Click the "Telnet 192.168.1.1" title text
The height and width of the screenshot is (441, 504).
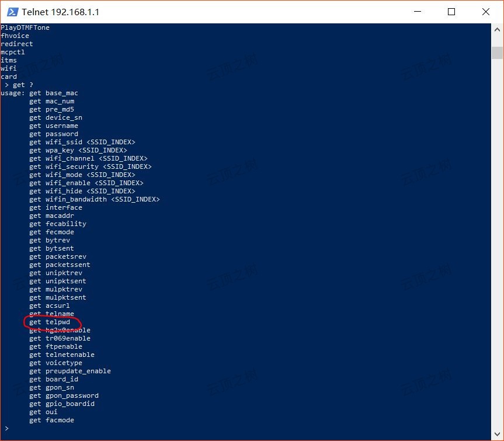click(x=60, y=12)
